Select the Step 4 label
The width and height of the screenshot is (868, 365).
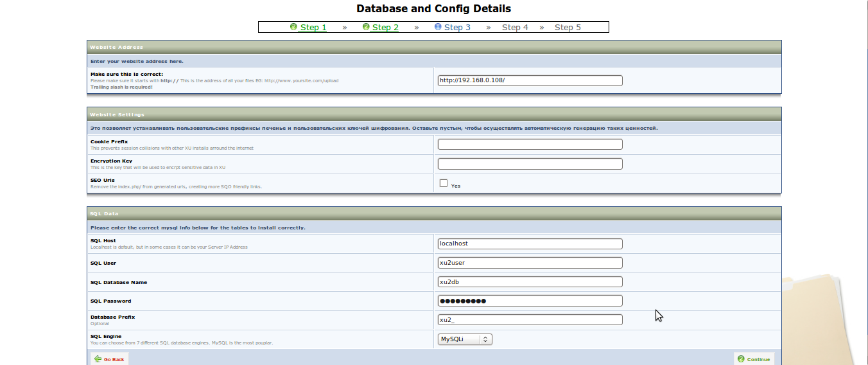click(x=515, y=28)
